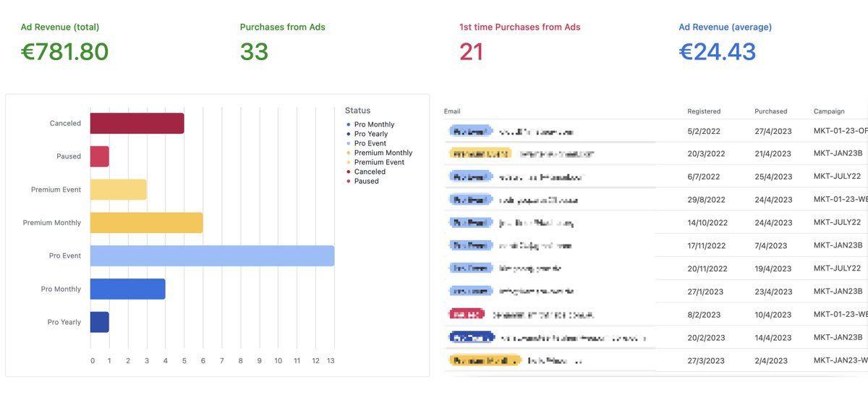Click red status tag in 8/2/2023 row
Screen dimensions: 868x403
click(x=466, y=315)
